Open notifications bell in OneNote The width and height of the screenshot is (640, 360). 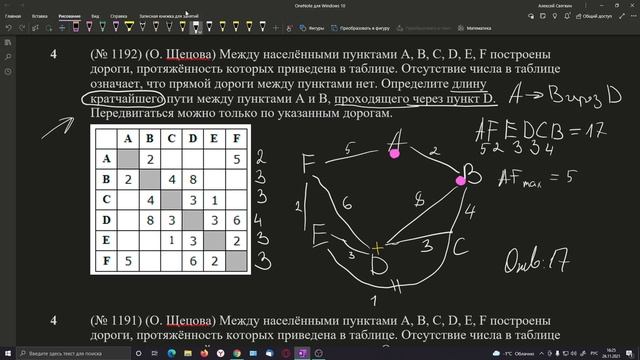(x=567, y=16)
